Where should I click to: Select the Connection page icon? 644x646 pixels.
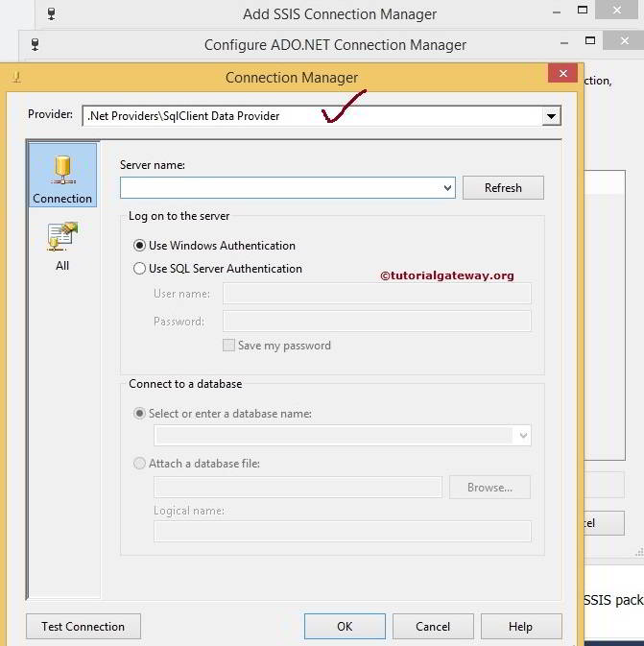62,175
